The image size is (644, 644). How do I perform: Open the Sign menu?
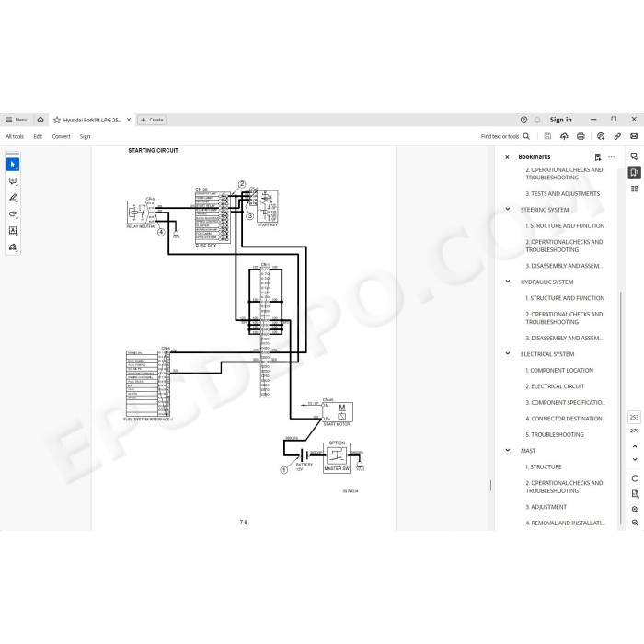[85, 136]
